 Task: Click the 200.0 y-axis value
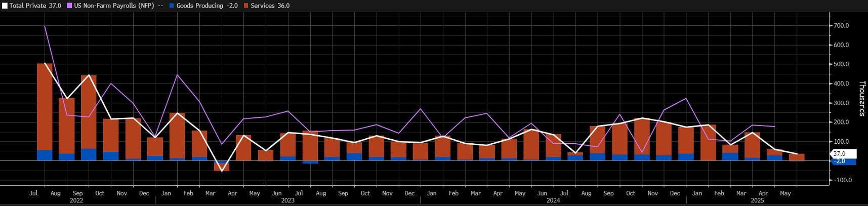click(842, 122)
